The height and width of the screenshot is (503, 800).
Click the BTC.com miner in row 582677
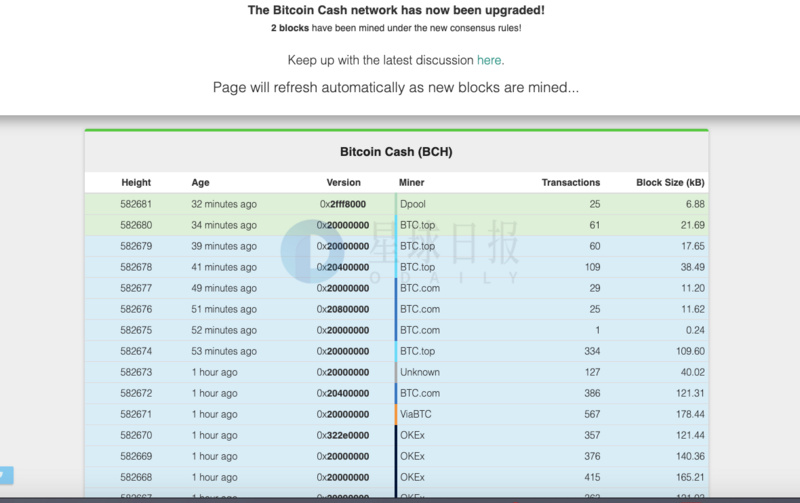click(420, 288)
